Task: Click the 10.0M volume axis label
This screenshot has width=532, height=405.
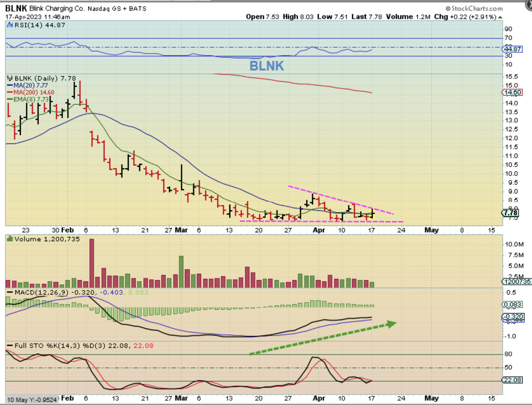Action: tap(514, 244)
